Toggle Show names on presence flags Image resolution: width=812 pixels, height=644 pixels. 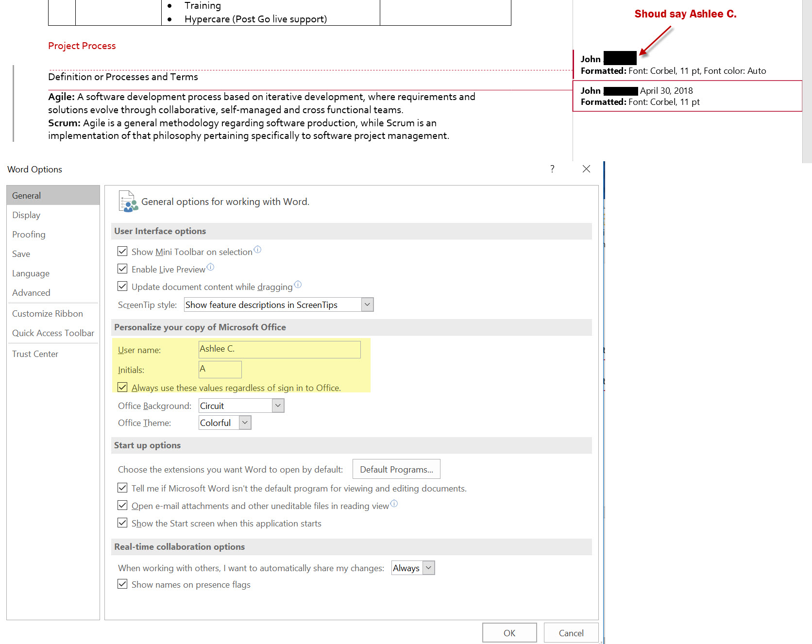122,584
